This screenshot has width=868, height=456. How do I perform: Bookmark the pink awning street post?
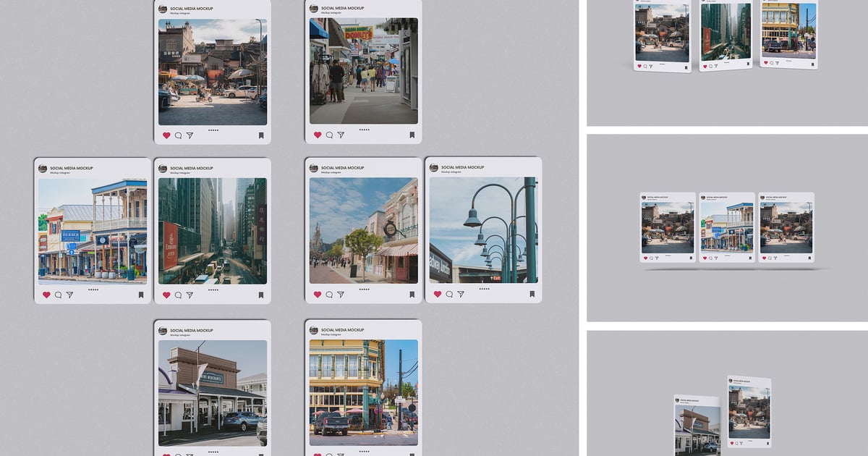(412, 295)
